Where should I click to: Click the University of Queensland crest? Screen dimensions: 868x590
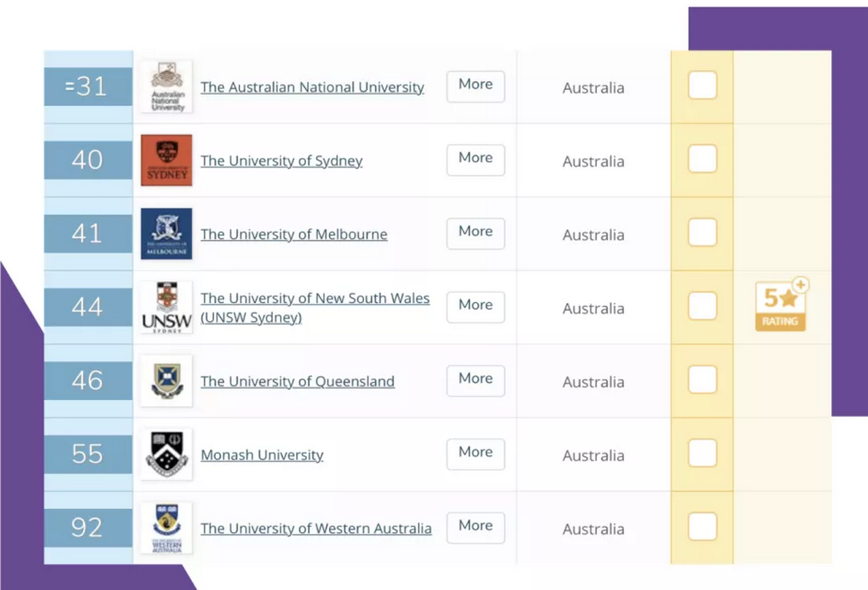tap(166, 382)
